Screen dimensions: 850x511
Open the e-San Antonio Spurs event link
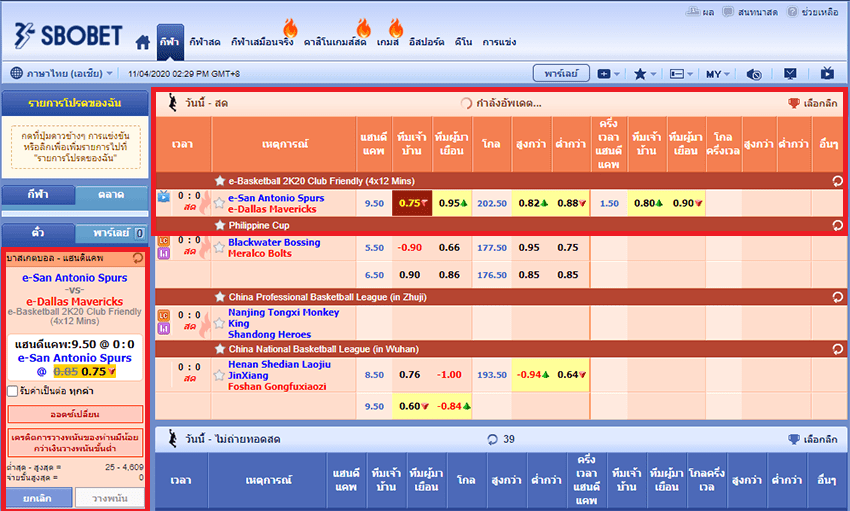point(276,198)
